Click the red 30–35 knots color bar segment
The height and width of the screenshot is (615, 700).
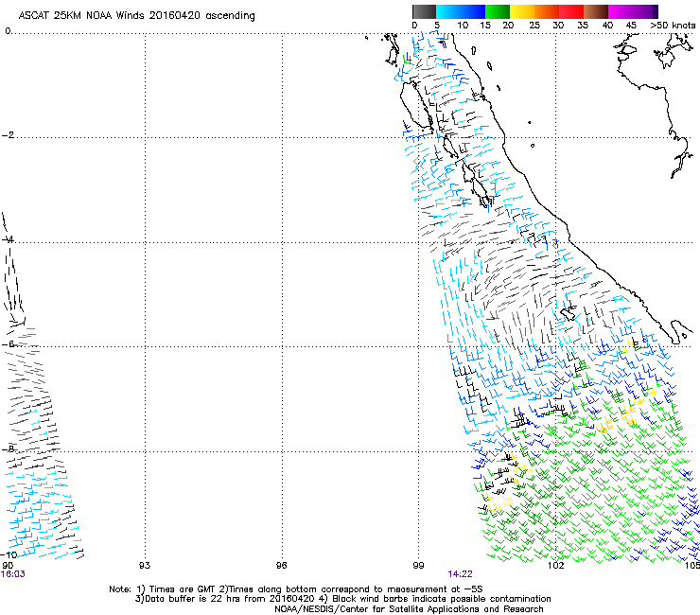pyautogui.click(x=571, y=11)
